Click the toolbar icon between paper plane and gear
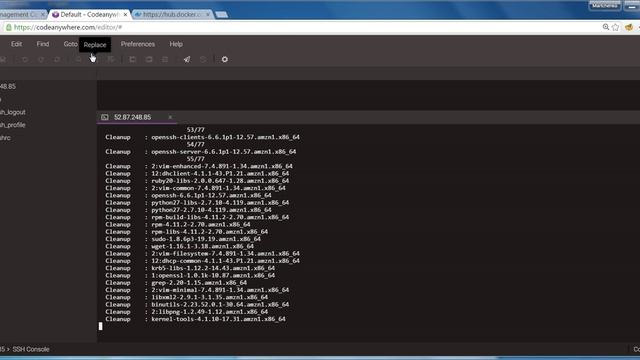 (x=203, y=60)
